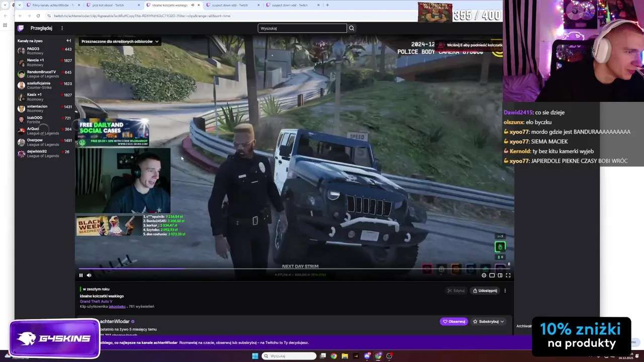Expand the Przeznaczone dla określonych odbiorców dropdown
644x362 pixels.
click(120, 41)
